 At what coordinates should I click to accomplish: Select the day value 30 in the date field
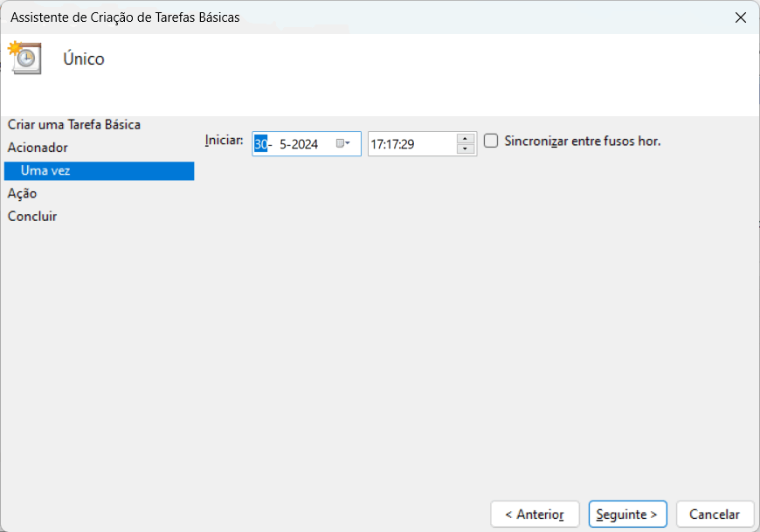(x=260, y=144)
